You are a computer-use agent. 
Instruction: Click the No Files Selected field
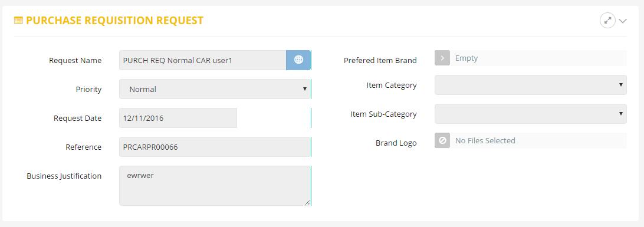coord(538,140)
